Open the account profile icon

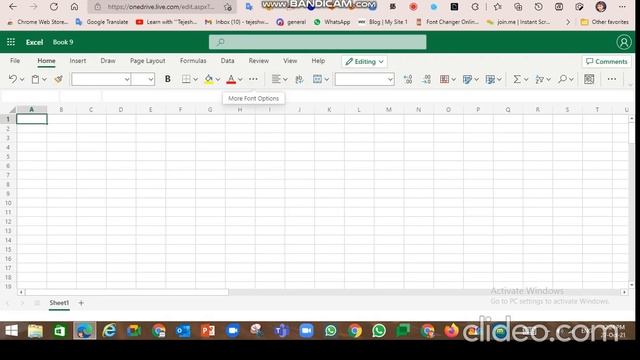click(624, 42)
